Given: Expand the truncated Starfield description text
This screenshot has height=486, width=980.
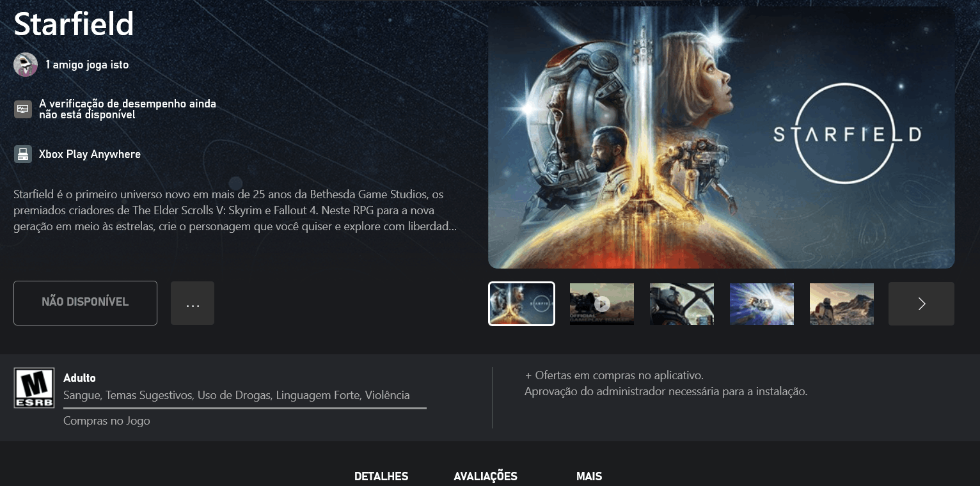Looking at the screenshot, I should 237,210.
